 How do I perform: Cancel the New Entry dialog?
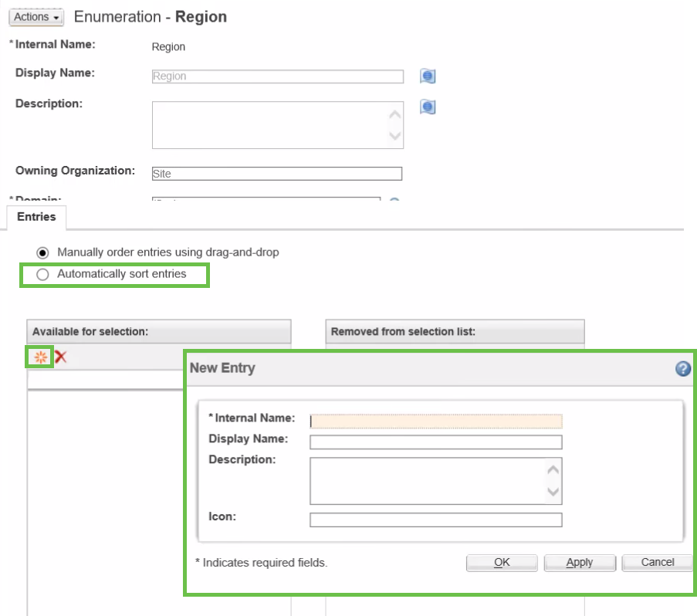tap(657, 563)
